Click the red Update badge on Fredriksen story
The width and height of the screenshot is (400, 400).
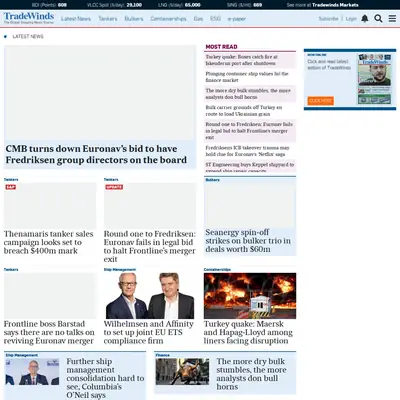pyautogui.click(x=114, y=187)
